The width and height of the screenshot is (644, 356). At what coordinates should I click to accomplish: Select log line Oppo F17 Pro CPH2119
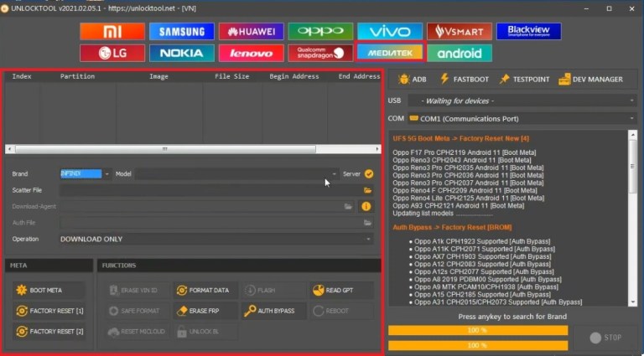(x=464, y=152)
